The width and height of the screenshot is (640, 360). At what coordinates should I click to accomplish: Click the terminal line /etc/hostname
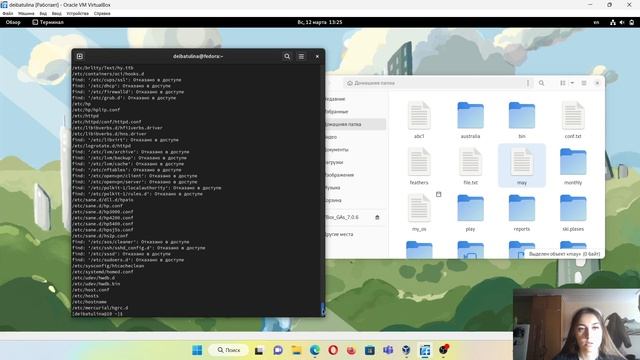click(x=89, y=302)
